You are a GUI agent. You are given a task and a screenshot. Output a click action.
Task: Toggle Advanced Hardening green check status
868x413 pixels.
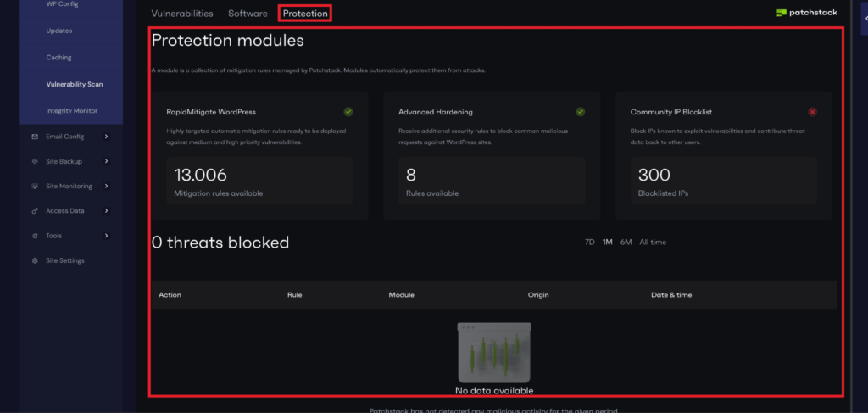pyautogui.click(x=580, y=112)
